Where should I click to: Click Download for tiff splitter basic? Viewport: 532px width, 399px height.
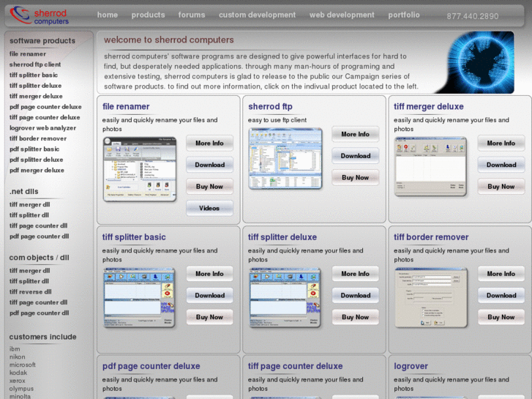coord(209,296)
